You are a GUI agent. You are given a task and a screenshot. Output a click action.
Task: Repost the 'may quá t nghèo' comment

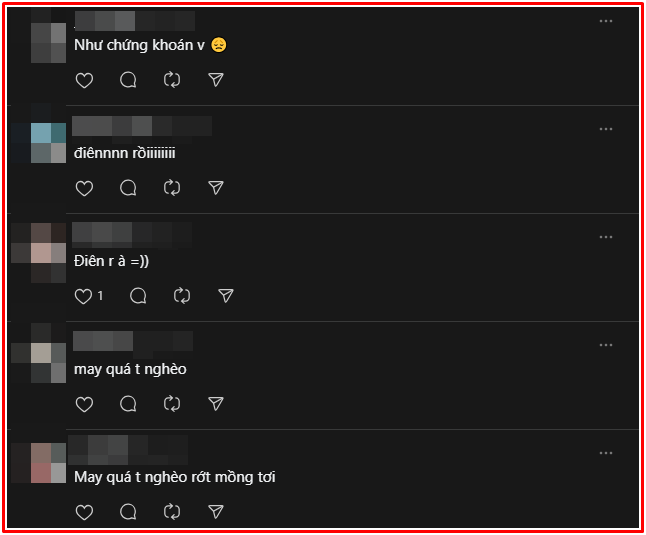172,404
